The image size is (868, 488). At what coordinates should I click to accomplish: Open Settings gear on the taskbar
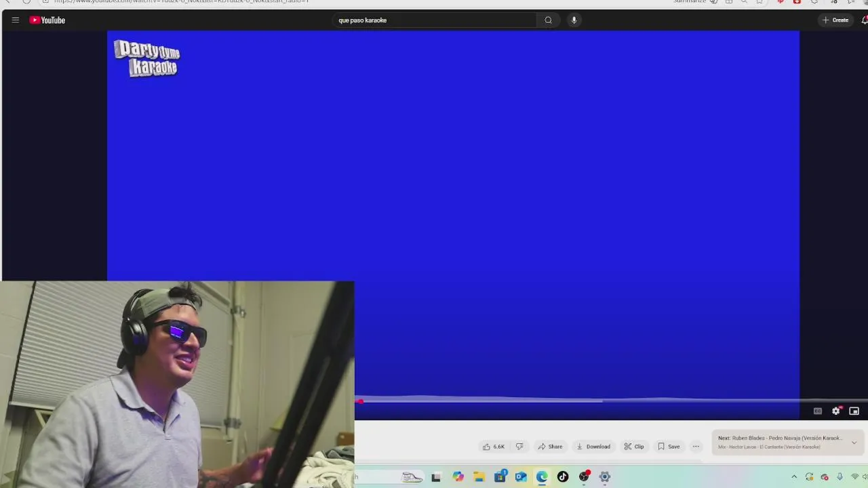(605, 477)
